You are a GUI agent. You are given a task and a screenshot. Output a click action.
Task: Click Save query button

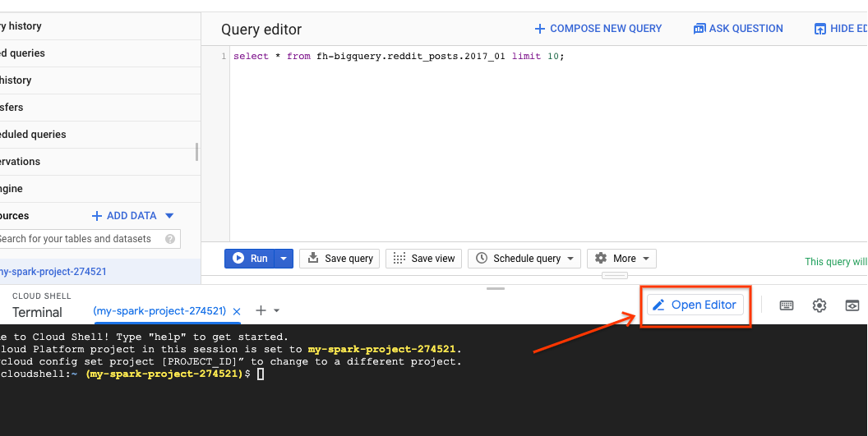[x=339, y=258]
